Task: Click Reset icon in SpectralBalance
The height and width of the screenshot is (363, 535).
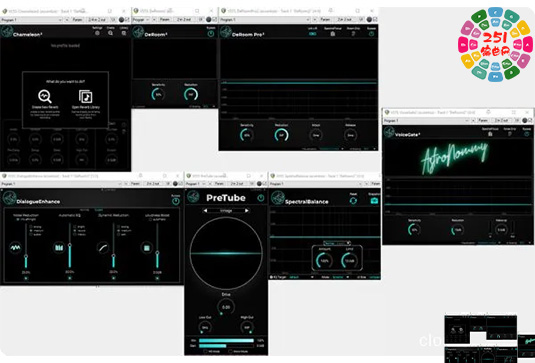Action: pyautogui.click(x=353, y=201)
